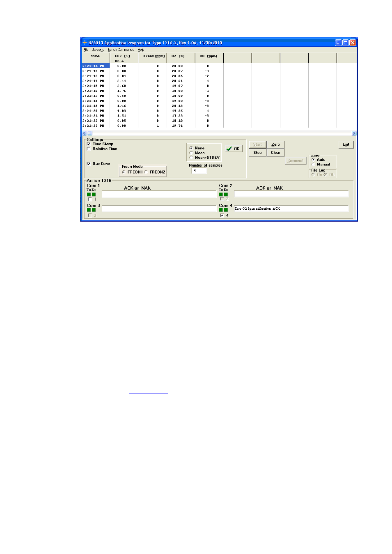Open the Bench Commands menu
392x554 pixels.
point(121,50)
